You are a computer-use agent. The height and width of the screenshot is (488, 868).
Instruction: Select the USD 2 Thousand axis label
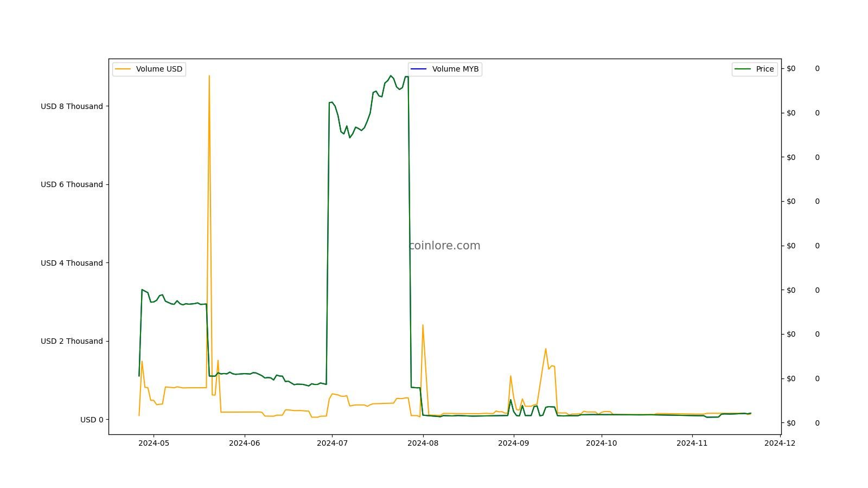point(72,341)
